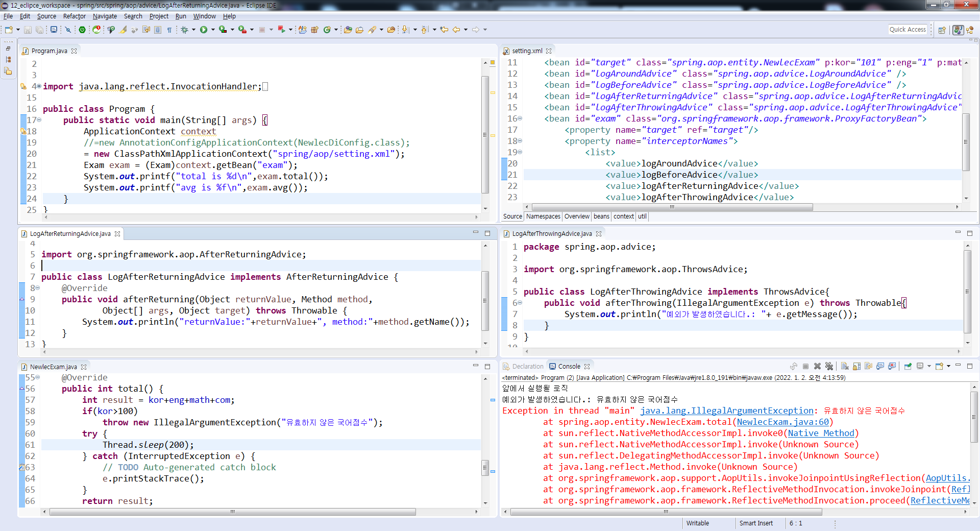980x531 pixels.
Task: Click NewlecExam.java horizontal scrollbar thumb
Action: click(232, 512)
